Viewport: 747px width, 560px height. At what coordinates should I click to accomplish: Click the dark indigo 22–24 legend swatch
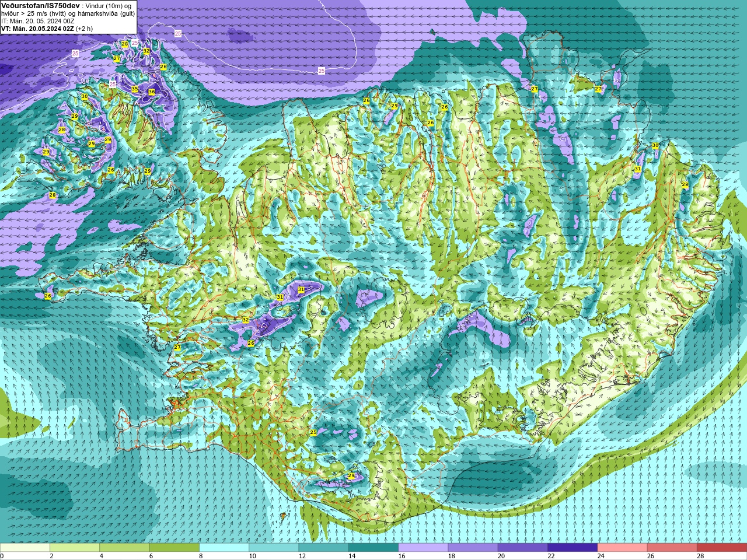(x=573, y=547)
